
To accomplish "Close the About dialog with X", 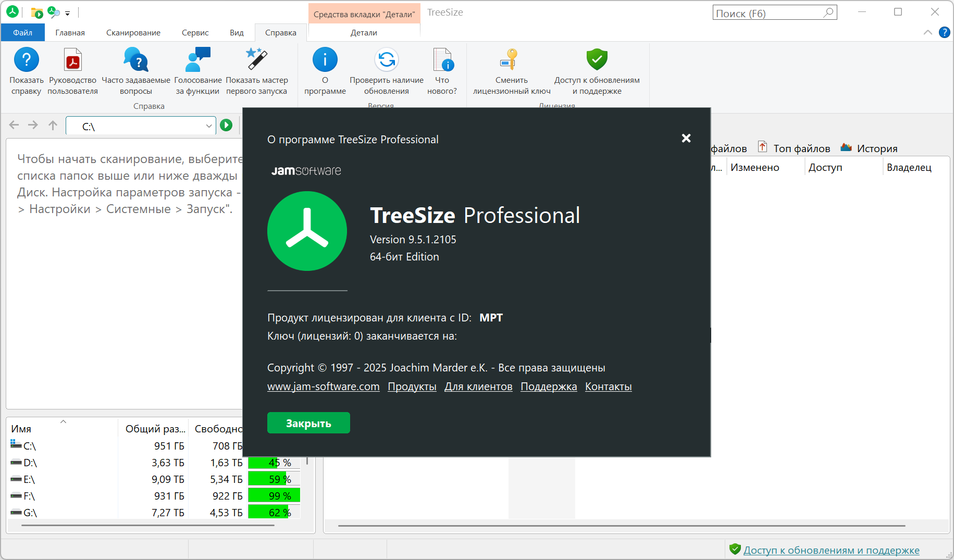I will [686, 138].
